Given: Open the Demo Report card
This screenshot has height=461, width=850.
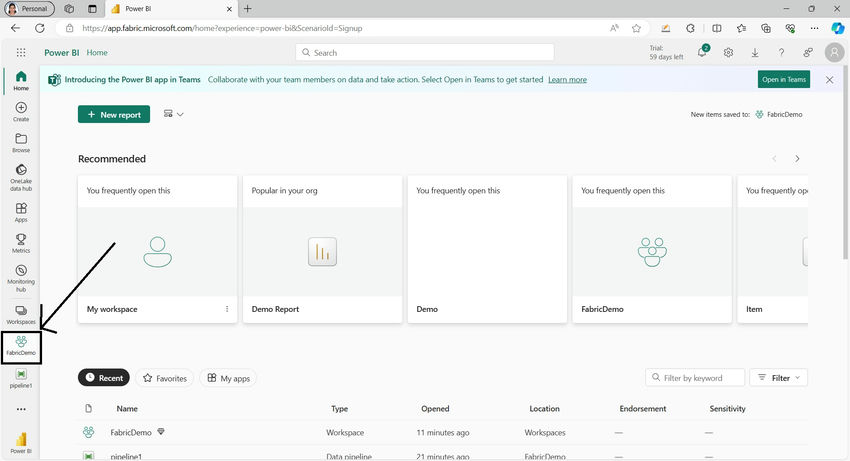Looking at the screenshot, I should tap(322, 249).
